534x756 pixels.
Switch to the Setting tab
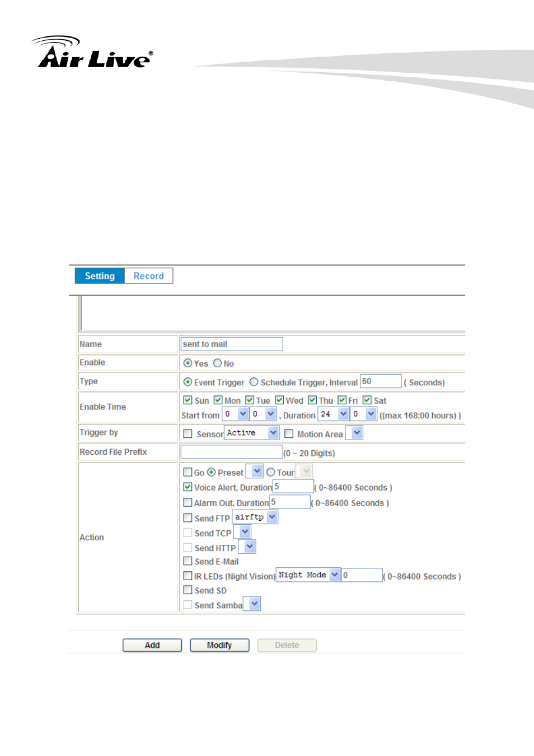(100, 276)
